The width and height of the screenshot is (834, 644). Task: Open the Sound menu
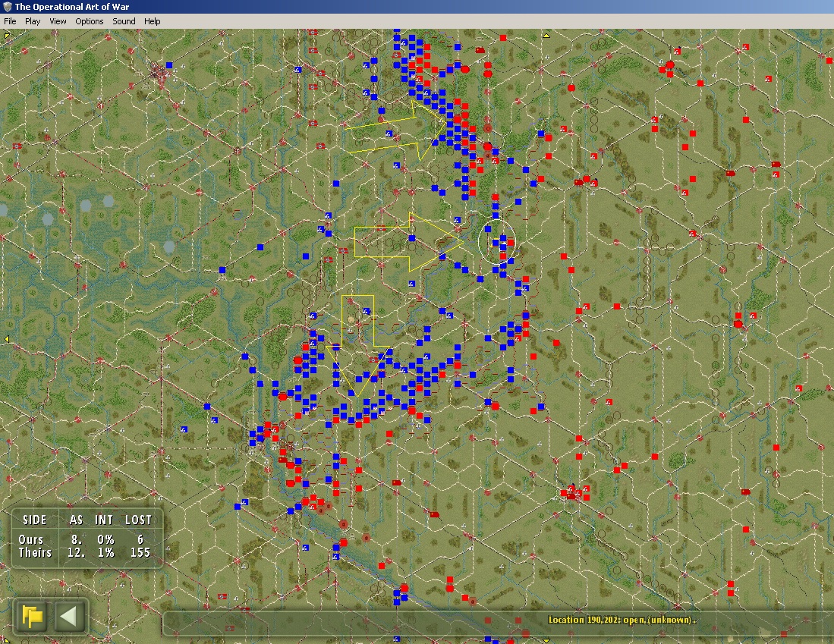[124, 21]
